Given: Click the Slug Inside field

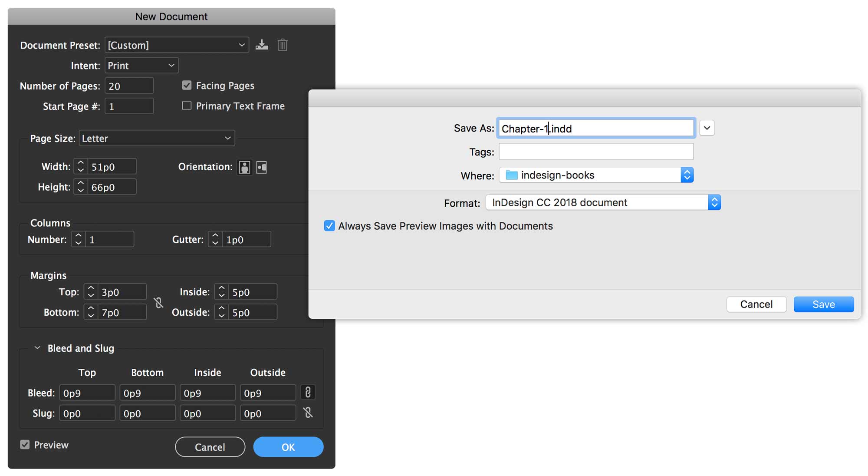Looking at the screenshot, I should tap(208, 413).
